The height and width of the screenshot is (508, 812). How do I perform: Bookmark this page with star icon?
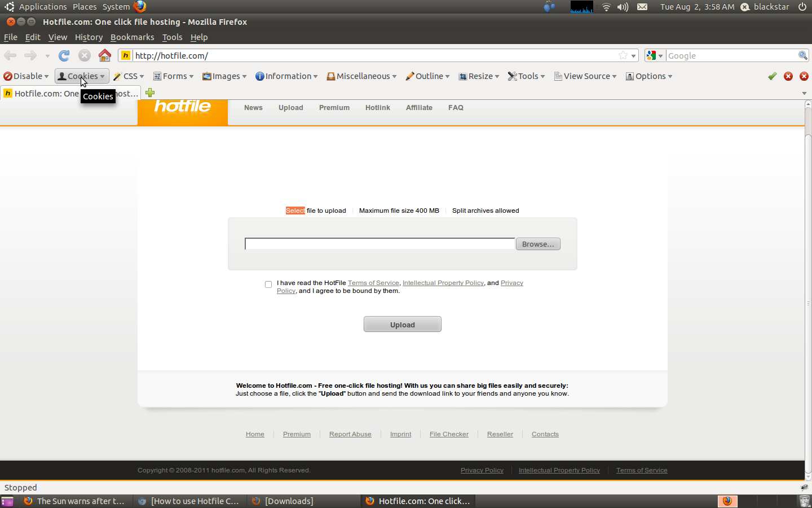tap(623, 55)
